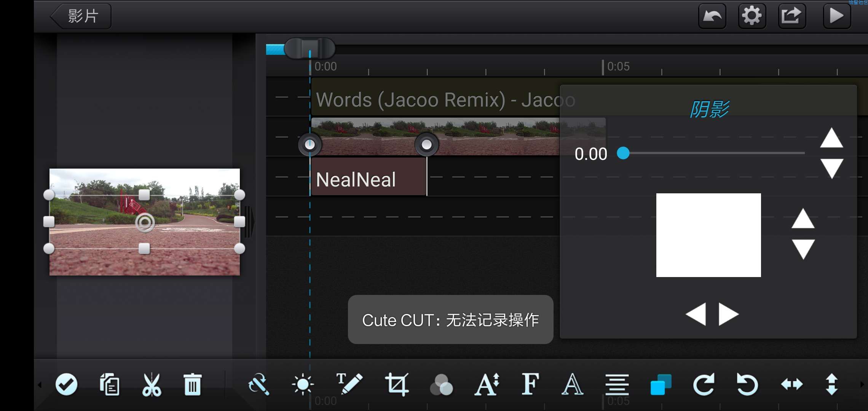The image size is (868, 411).
Task: Move shadow offset left arrow
Action: (x=696, y=314)
